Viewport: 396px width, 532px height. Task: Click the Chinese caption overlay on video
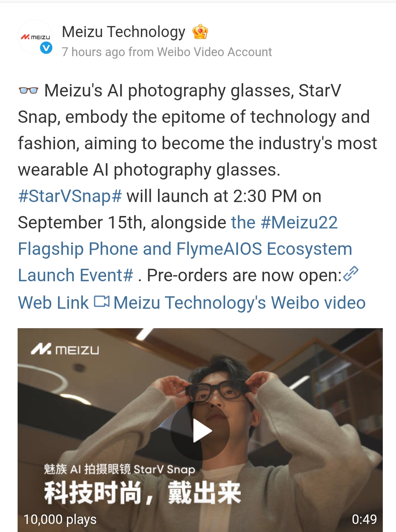tap(142, 485)
